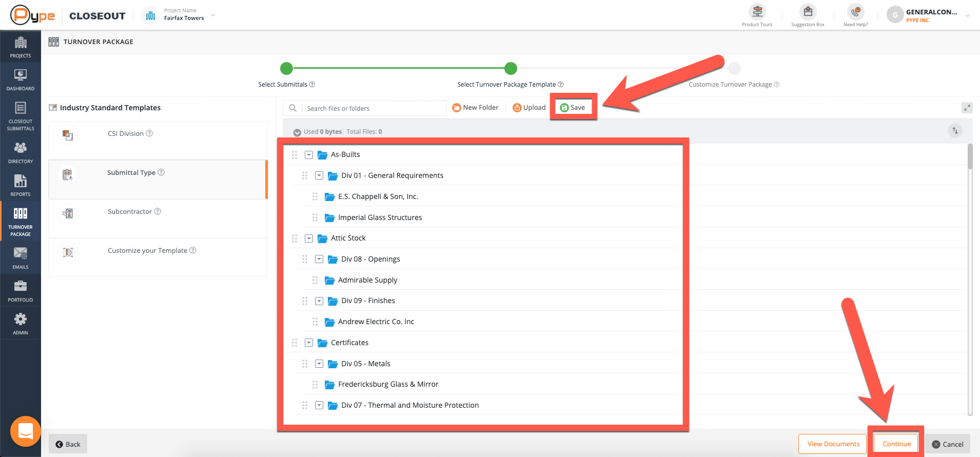This screenshot has height=457, width=980.
Task: Save the turnover package template
Action: pos(573,108)
